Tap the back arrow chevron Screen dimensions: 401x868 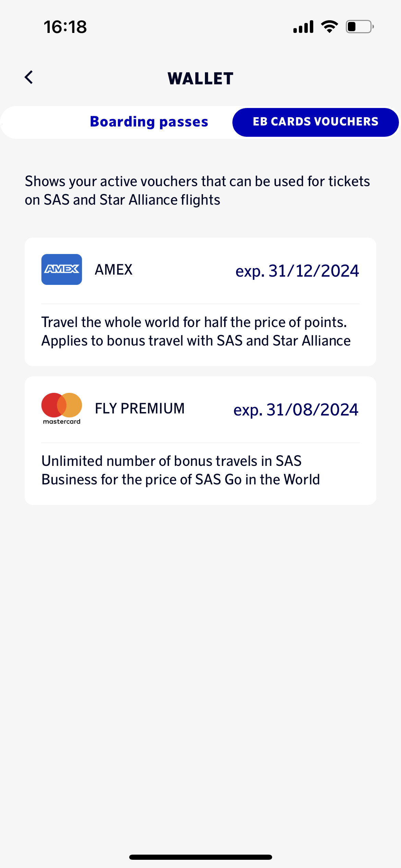tap(29, 77)
